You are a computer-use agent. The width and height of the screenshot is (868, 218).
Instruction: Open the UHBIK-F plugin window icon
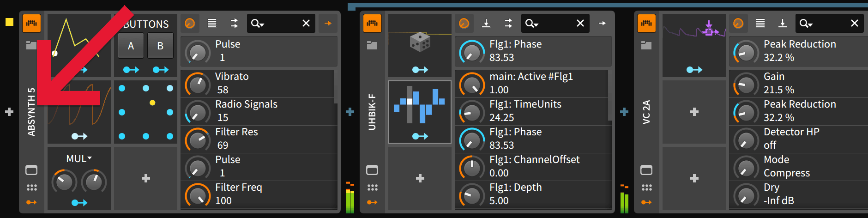click(x=372, y=170)
